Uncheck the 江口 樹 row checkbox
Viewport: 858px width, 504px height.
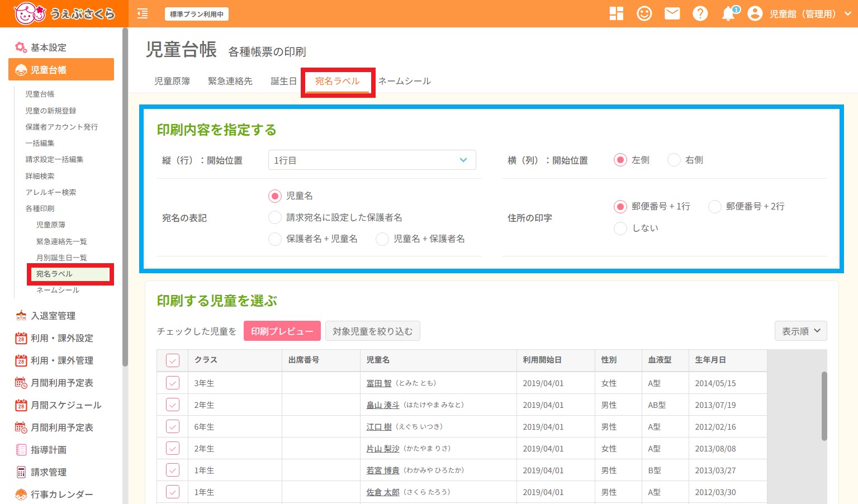tap(173, 426)
